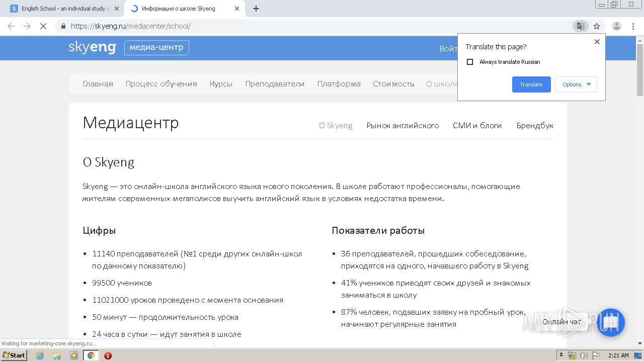Viewport: 644px width, 362px height.
Task: Click the site security lock icon
Action: [63, 26]
